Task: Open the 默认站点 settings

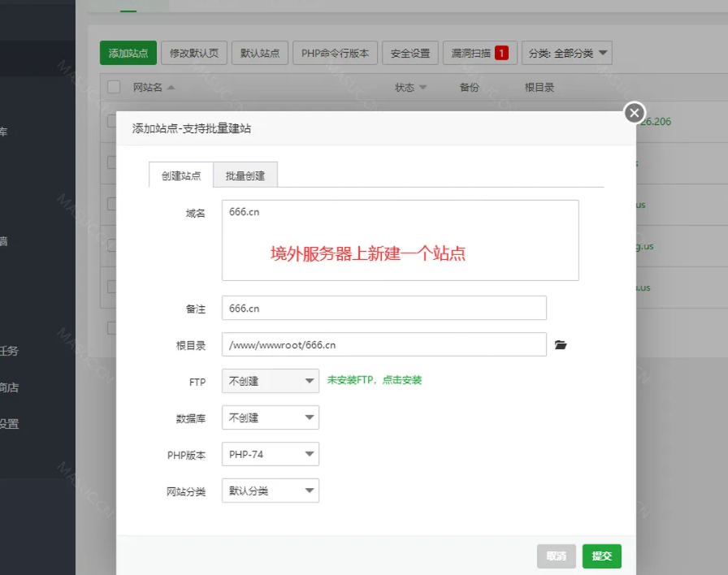Action: pyautogui.click(x=260, y=53)
